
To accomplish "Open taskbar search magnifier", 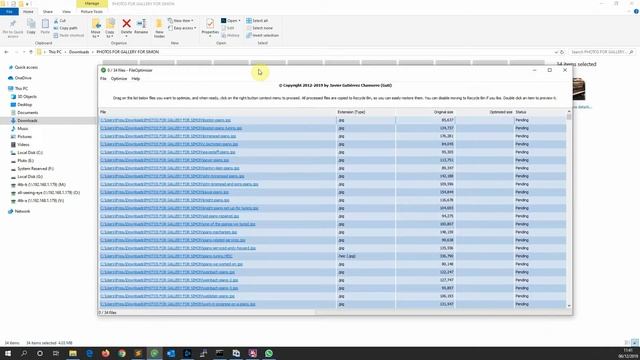I will [24, 353].
